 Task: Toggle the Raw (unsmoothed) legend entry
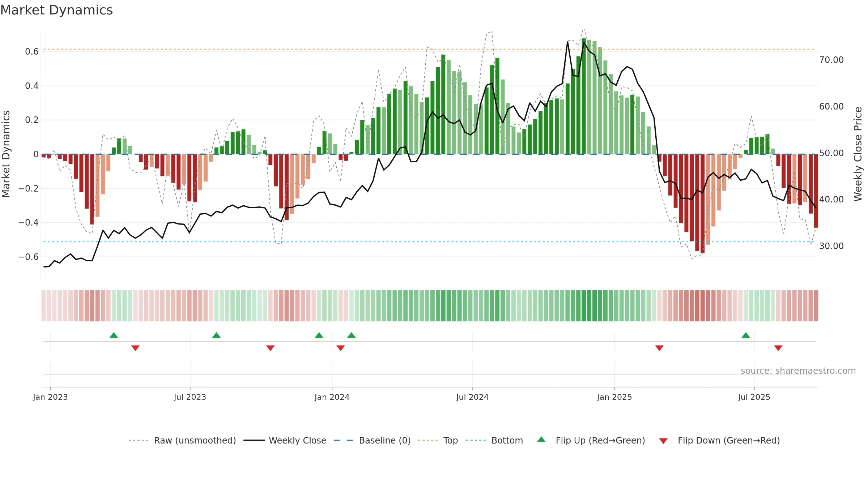click(182, 441)
